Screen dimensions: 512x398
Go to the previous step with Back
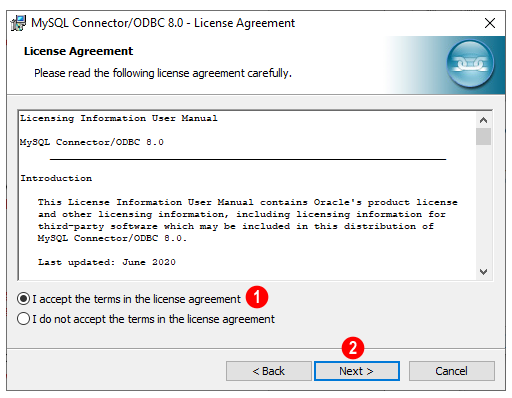(269, 371)
